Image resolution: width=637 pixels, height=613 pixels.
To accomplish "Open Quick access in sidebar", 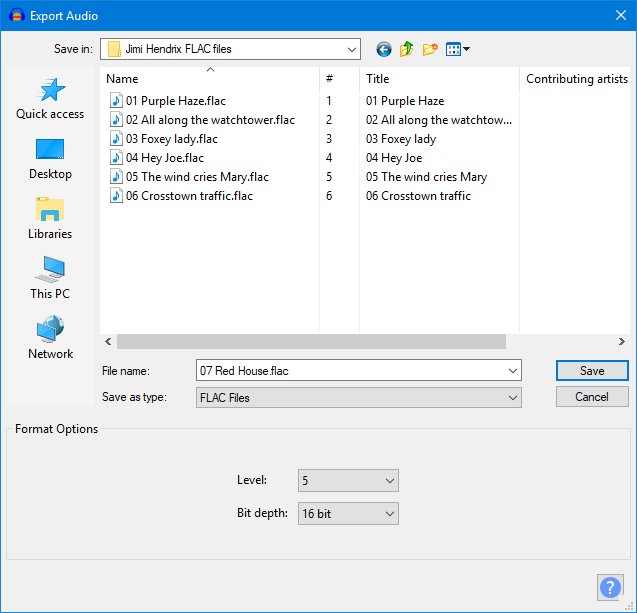I will click(50, 98).
